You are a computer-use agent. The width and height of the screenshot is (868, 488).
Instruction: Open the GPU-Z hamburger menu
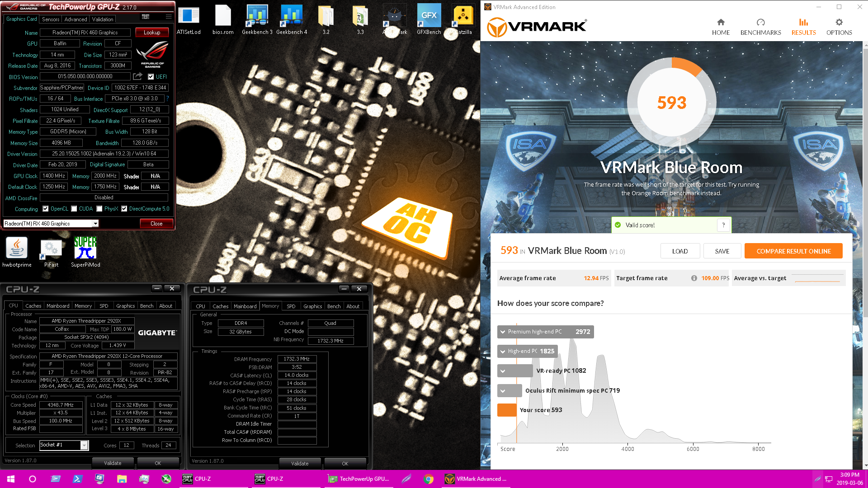tap(169, 17)
